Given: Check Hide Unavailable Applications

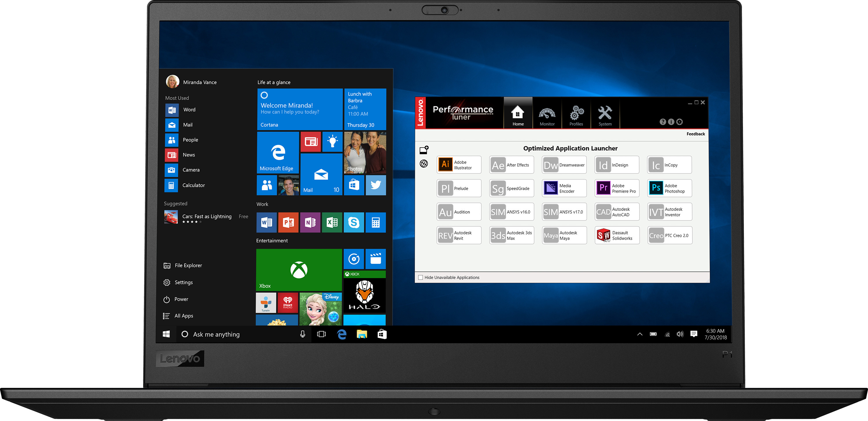Looking at the screenshot, I should (420, 278).
